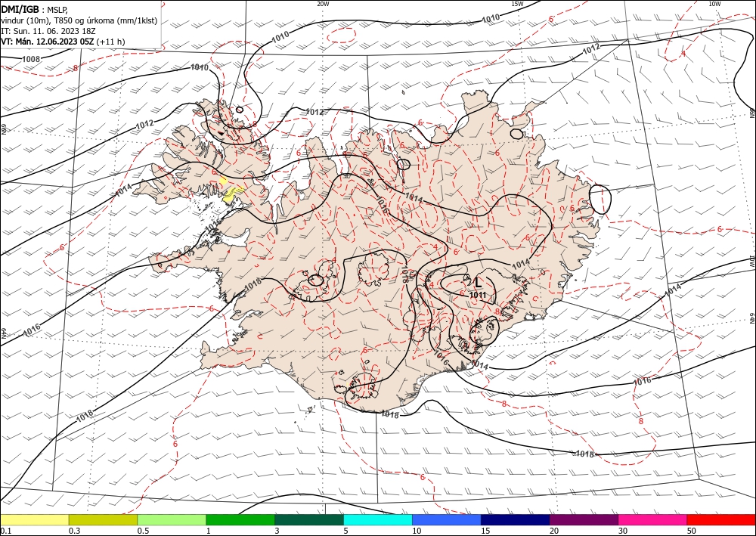
Task: Click the "DMI/IGB : MSLP," title line
Action: (35, 10)
